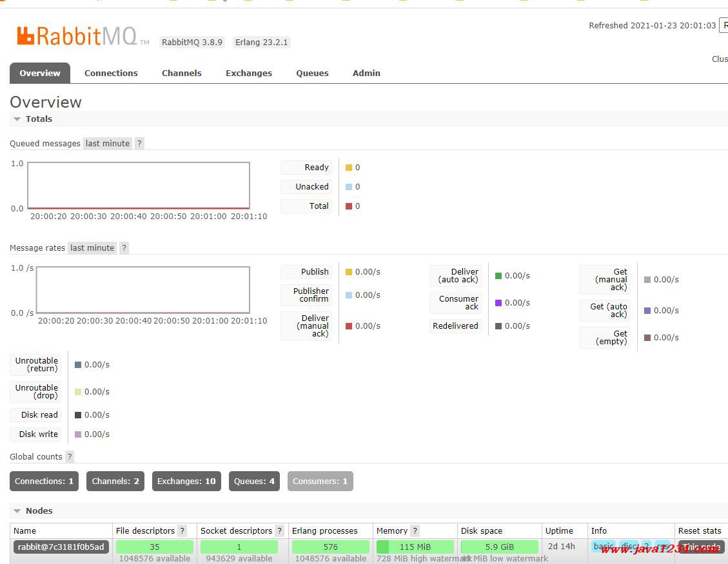728x564 pixels.
Task: Click the 'Publisher confirm' rate label
Action: (306, 295)
